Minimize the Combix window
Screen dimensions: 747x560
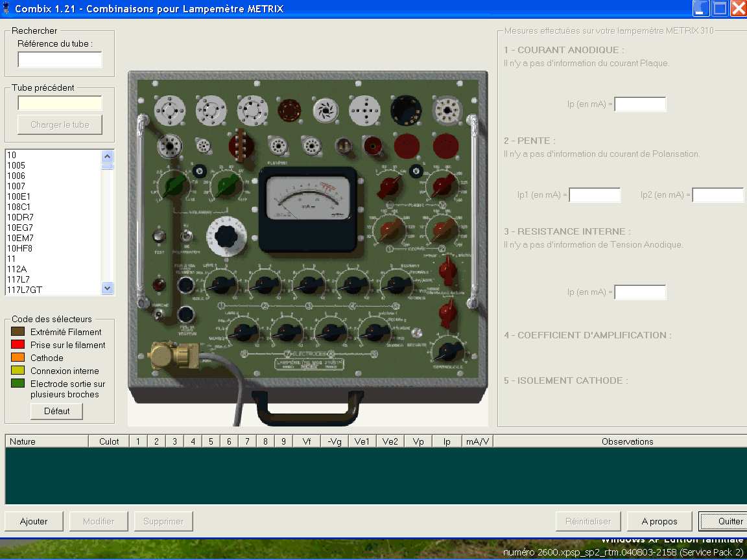(701, 8)
